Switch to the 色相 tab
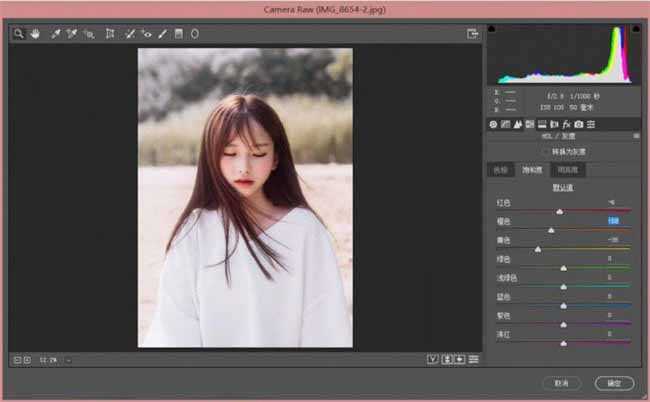 [x=501, y=170]
